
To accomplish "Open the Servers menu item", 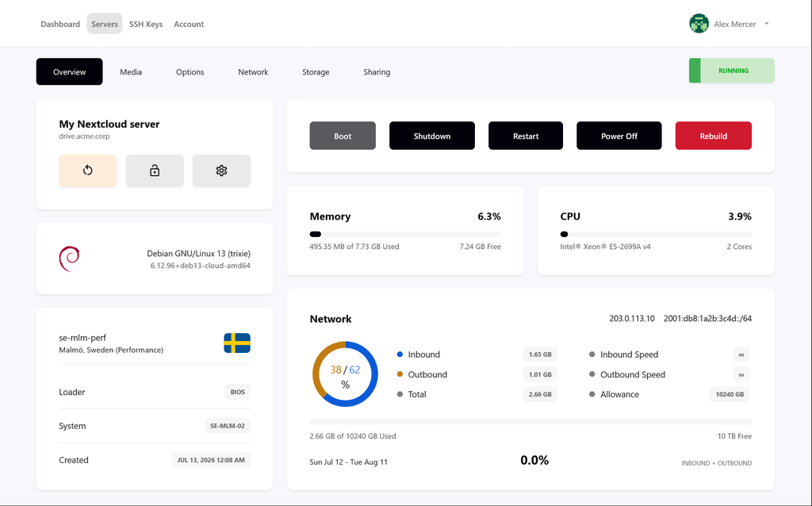I will [105, 24].
